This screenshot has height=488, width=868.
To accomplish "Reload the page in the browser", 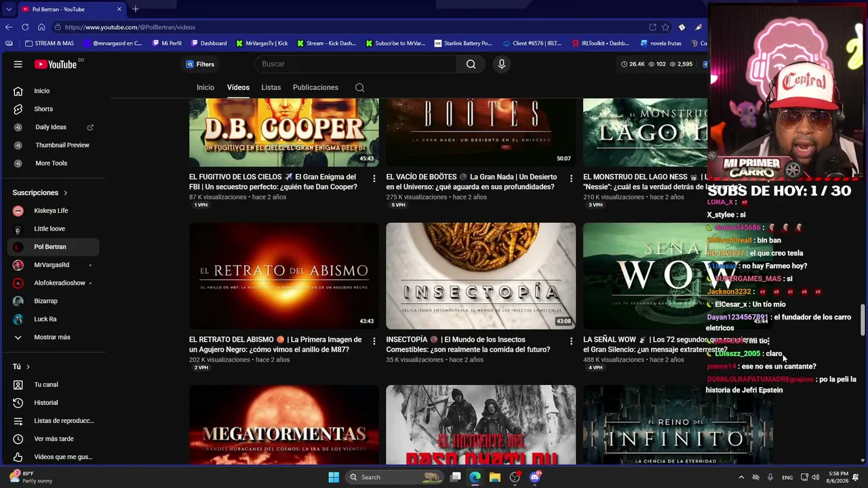I will [x=25, y=27].
